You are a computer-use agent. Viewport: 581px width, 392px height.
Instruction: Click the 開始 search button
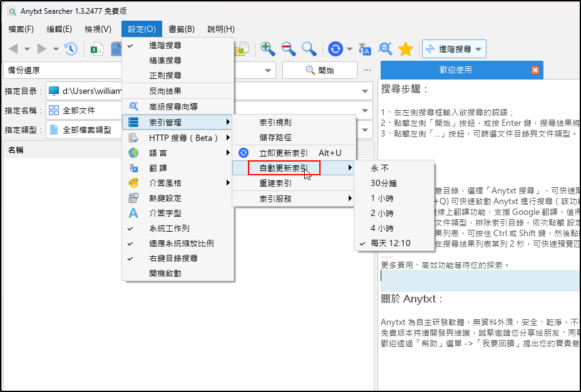(x=320, y=70)
